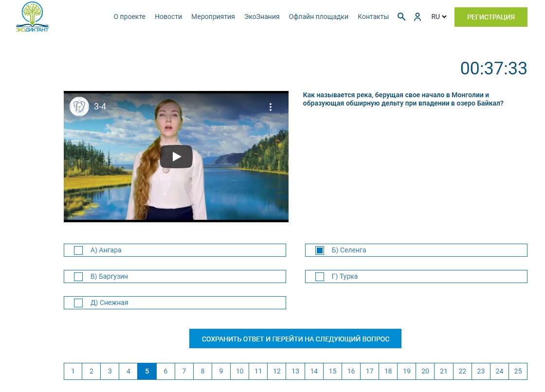
Task: Save answer and go to next question
Action: 295,339
